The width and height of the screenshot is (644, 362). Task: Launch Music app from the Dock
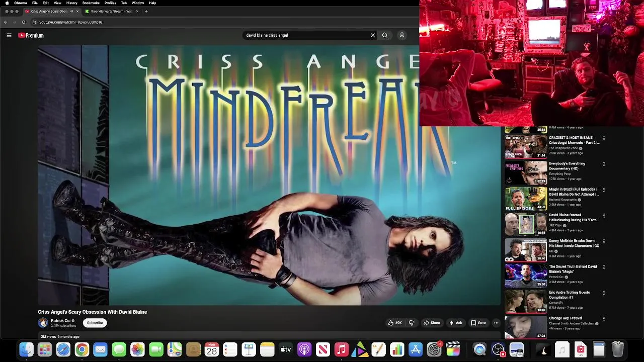point(342,349)
